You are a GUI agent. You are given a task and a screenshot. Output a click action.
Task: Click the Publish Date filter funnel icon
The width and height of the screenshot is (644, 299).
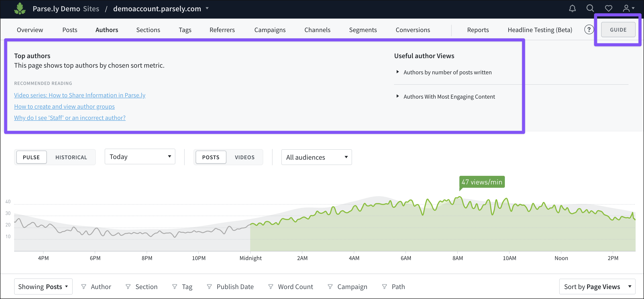pyautogui.click(x=209, y=286)
